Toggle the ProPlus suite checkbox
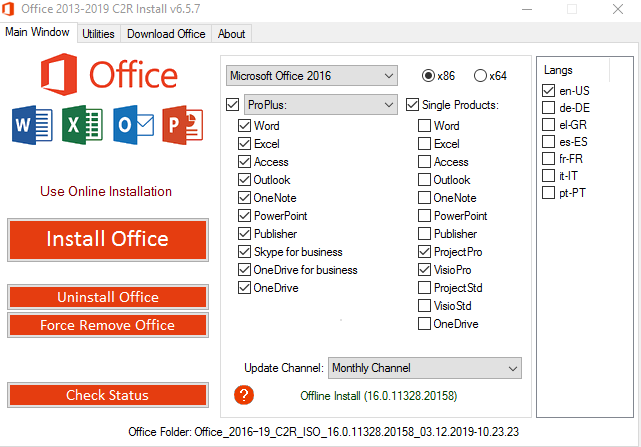This screenshot has width=641, height=447. (x=233, y=105)
